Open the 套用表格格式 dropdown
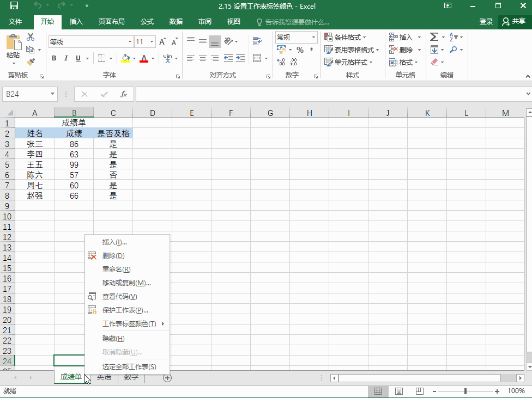The width and height of the screenshot is (532, 398). [352, 50]
